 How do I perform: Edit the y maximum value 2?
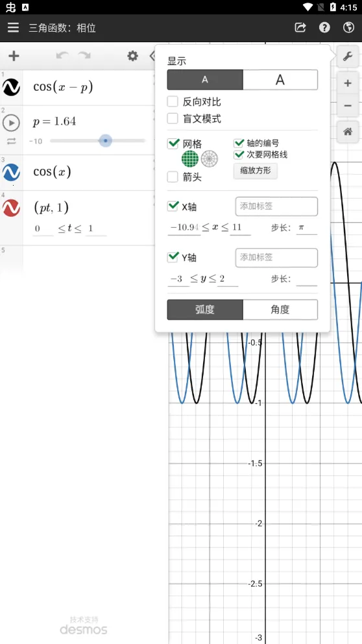(x=228, y=279)
